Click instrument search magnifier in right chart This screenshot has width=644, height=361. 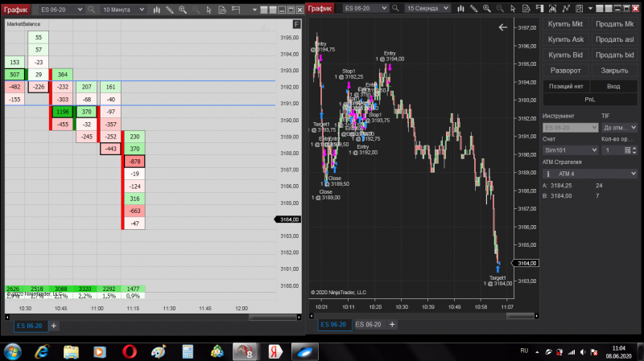tap(395, 8)
